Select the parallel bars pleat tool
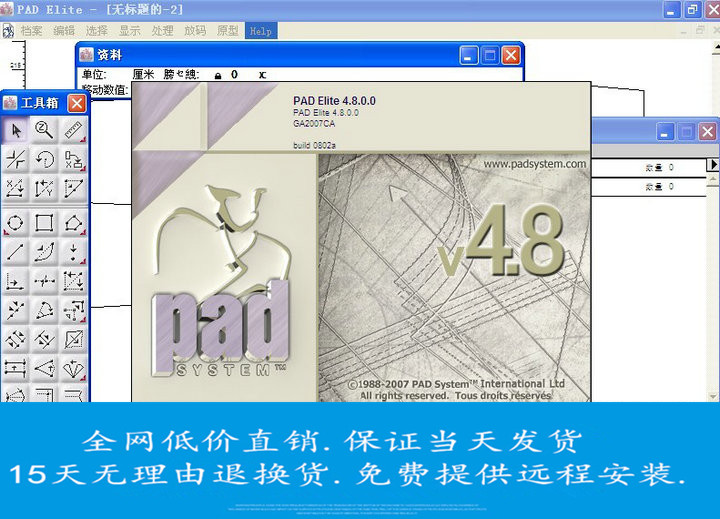The height and width of the screenshot is (519, 720). pyautogui.click(x=15, y=368)
